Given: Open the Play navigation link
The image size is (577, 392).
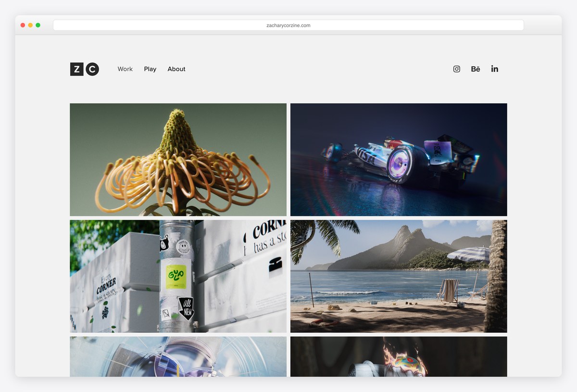Looking at the screenshot, I should click(150, 69).
